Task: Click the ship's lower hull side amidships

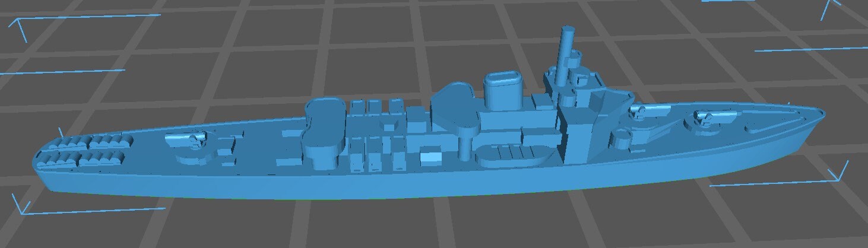Action: click(416, 186)
